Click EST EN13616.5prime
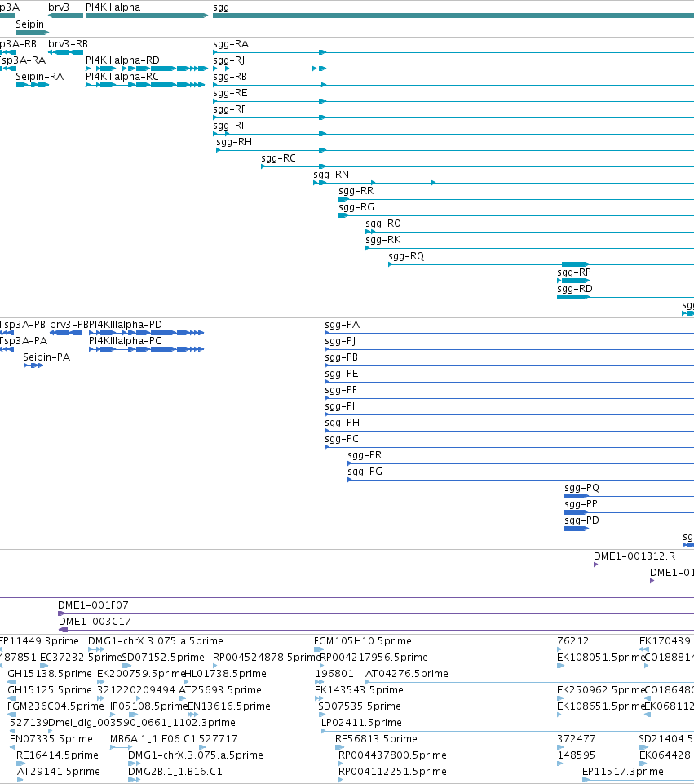694x784 pixels. (x=192, y=715)
